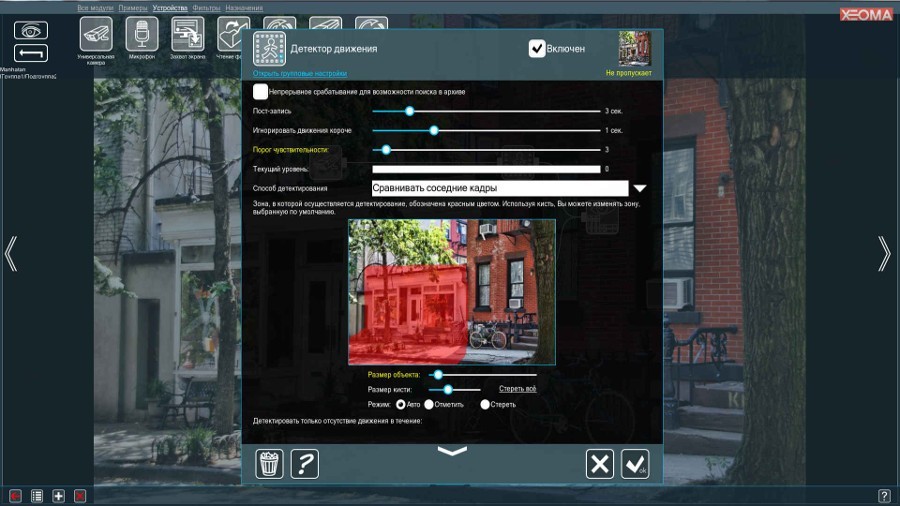Viewport: 900px width, 506px height.
Task: Switch to the Все модули tab
Action: pos(96,8)
